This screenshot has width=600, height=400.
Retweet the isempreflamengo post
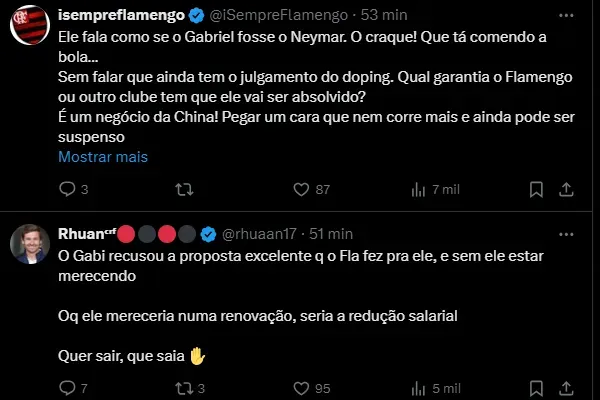coord(184,189)
